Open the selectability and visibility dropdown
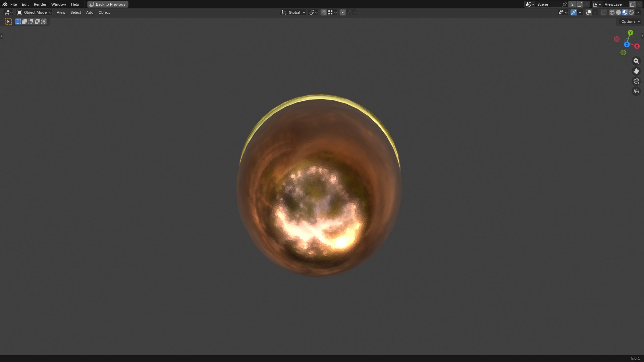 pos(563,12)
